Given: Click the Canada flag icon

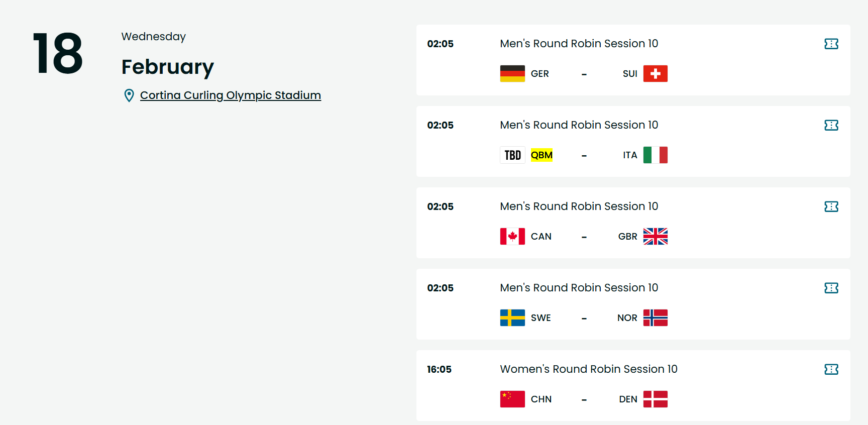Looking at the screenshot, I should tap(512, 237).
